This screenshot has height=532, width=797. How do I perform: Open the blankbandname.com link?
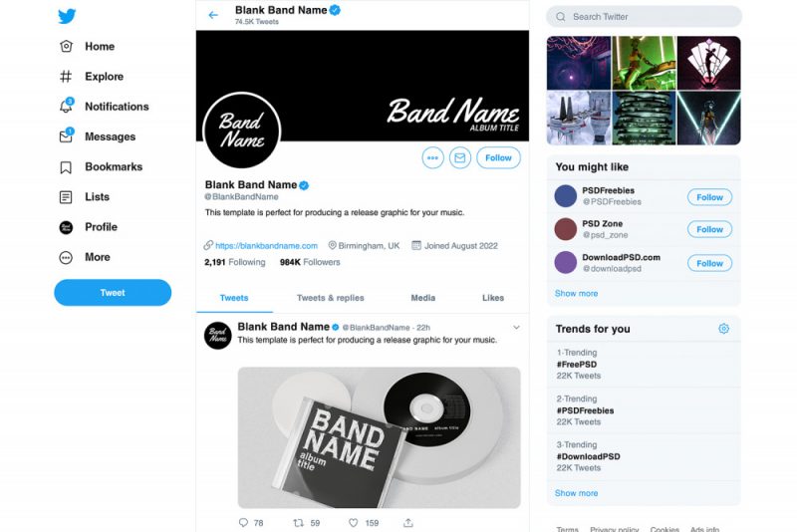266,245
